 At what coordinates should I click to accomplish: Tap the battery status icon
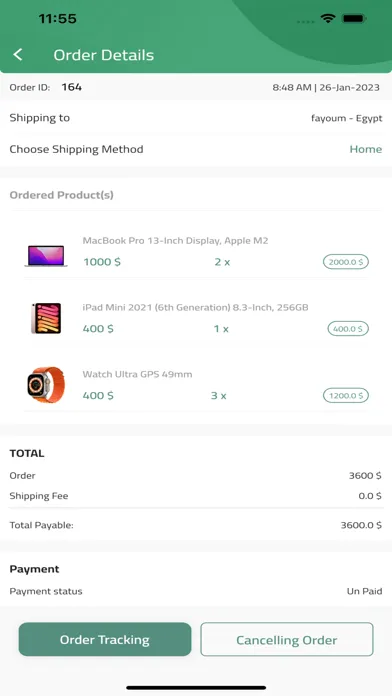[x=353, y=19]
